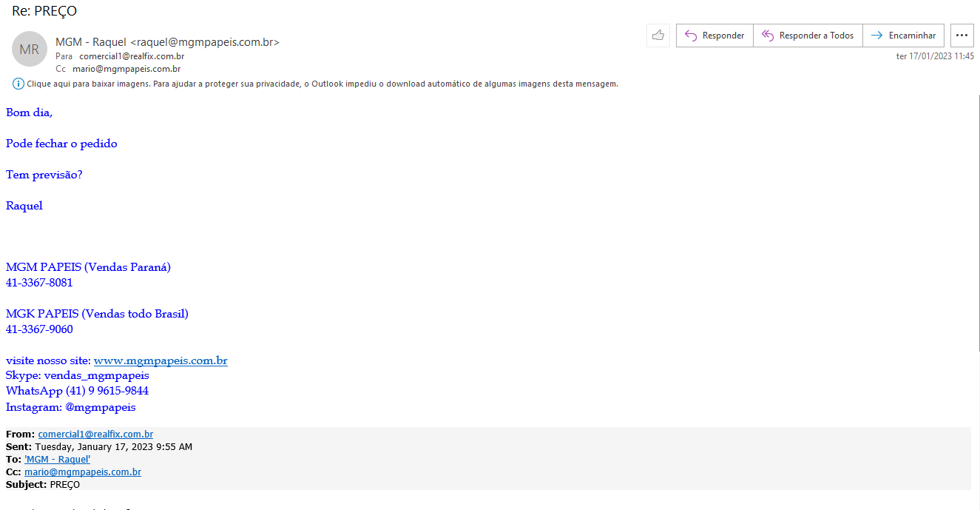Click Responder to reply to the email
This screenshot has width=980, height=510.
point(714,36)
